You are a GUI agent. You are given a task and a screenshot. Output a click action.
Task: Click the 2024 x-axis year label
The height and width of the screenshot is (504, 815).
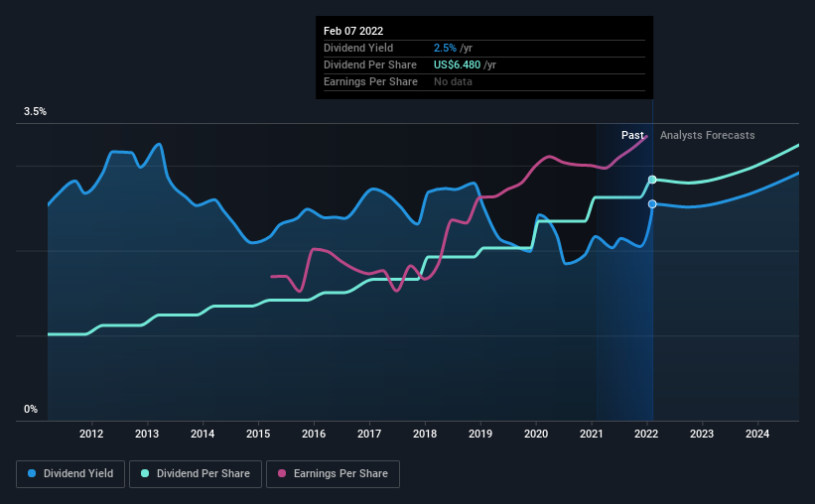[x=757, y=434]
